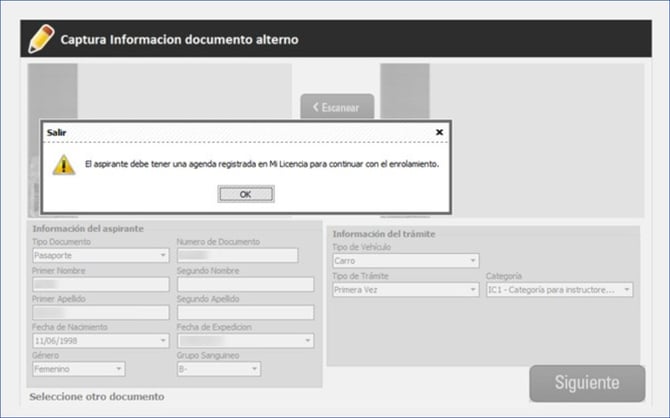Viewport: 670px width, 418px height.
Task: Close the Salir dialog with the X
Action: [x=439, y=131]
